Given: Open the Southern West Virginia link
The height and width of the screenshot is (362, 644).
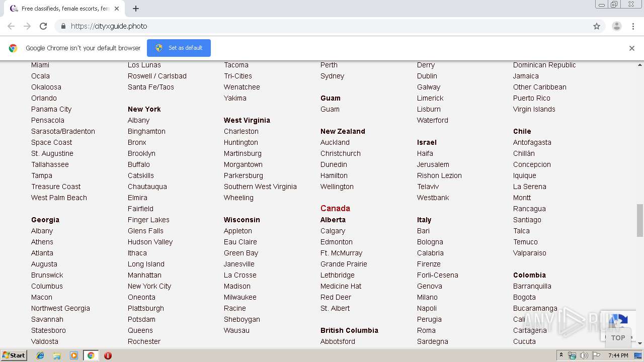Looking at the screenshot, I should click(260, 187).
